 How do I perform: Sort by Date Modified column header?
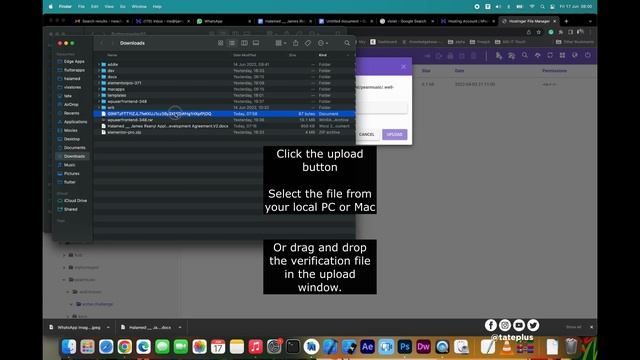pyautogui.click(x=245, y=55)
